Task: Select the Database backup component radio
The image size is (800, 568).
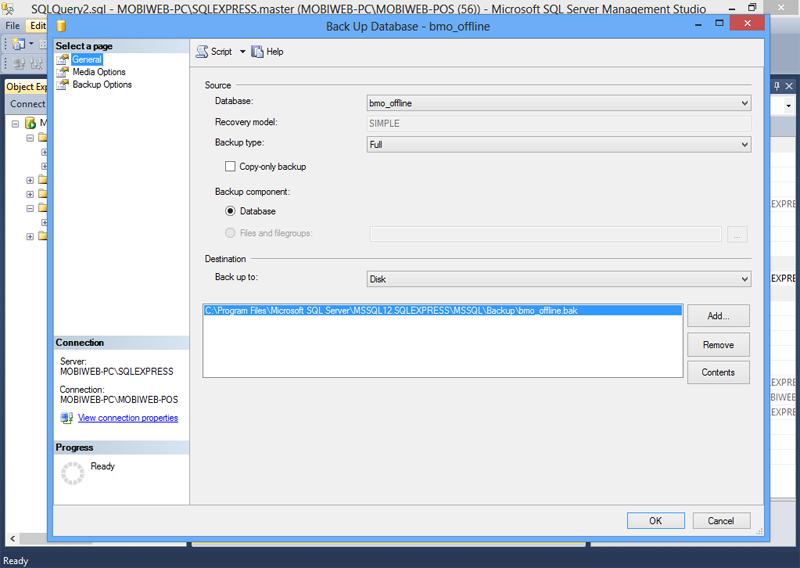Action: click(x=231, y=211)
